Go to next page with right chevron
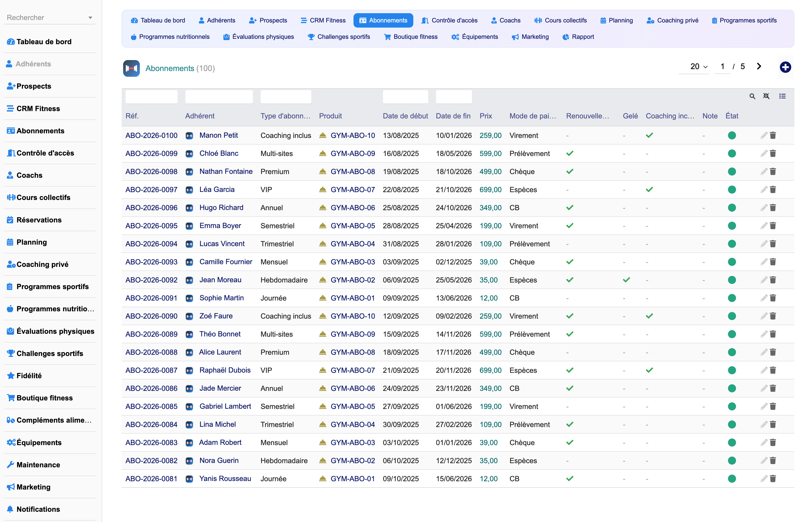Image resolution: width=812 pixels, height=522 pixels. click(759, 66)
